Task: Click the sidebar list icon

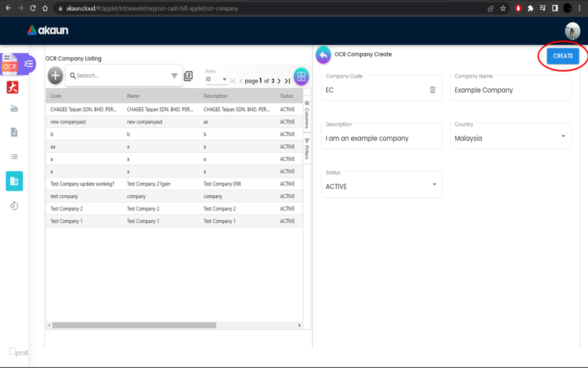Action: tap(14, 157)
